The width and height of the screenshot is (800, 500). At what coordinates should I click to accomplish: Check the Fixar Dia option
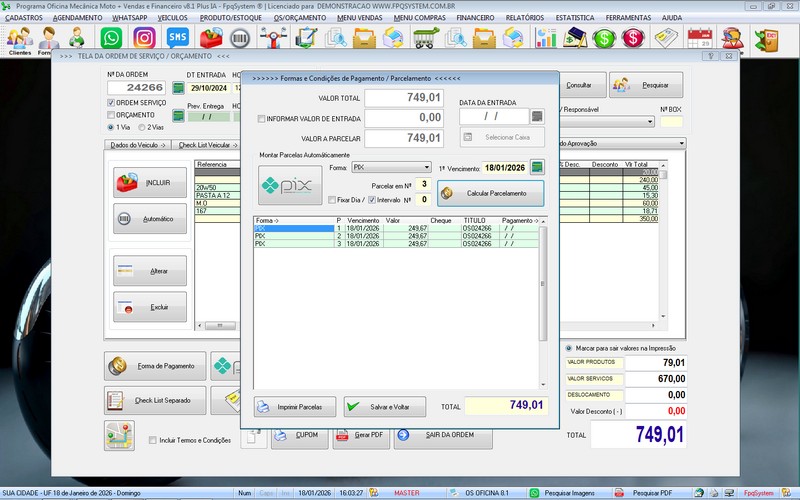[332, 200]
